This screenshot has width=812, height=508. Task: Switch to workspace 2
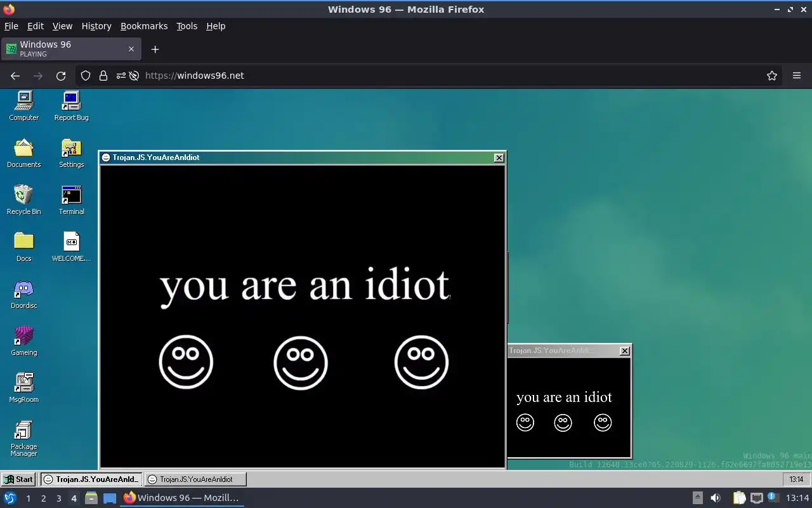[43, 498]
